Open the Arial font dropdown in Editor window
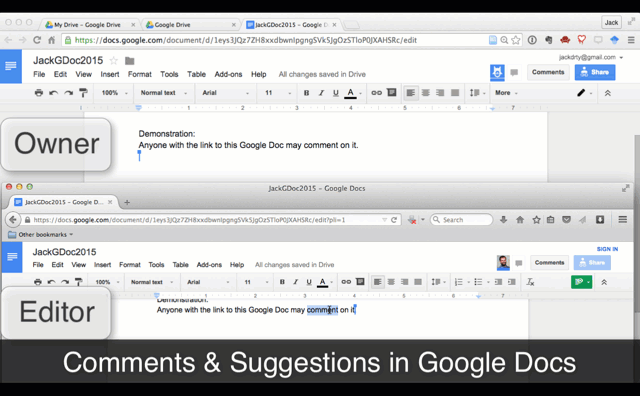 [208, 282]
